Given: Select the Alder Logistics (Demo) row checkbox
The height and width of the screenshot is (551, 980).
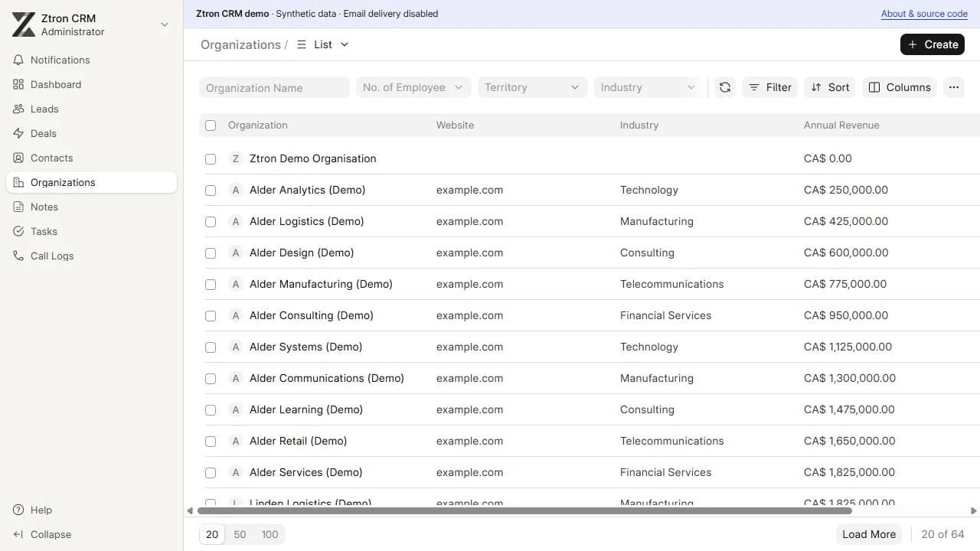Looking at the screenshot, I should [x=211, y=222].
